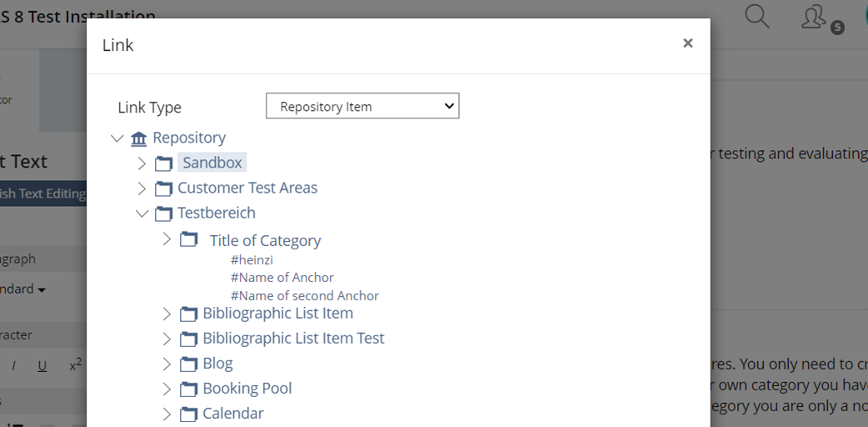Expand the Booking Pool node
The height and width of the screenshot is (427, 868).
pyautogui.click(x=167, y=389)
